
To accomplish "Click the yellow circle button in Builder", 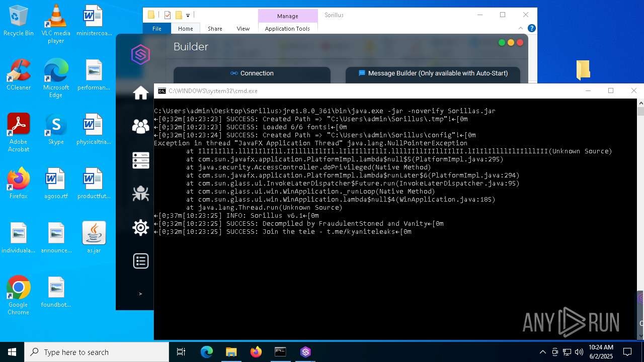I will (511, 43).
